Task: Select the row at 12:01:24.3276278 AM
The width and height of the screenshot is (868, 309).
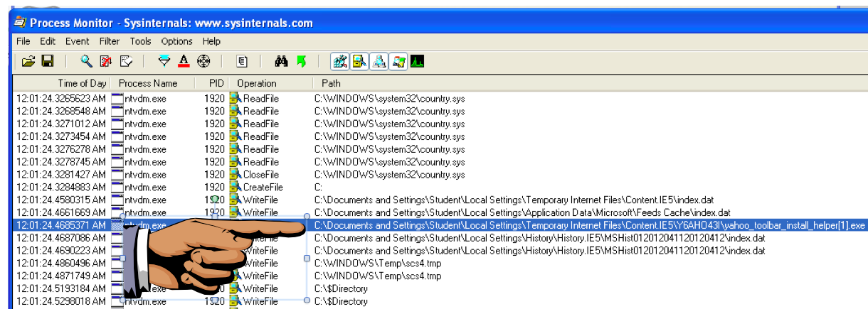Action: [441, 149]
